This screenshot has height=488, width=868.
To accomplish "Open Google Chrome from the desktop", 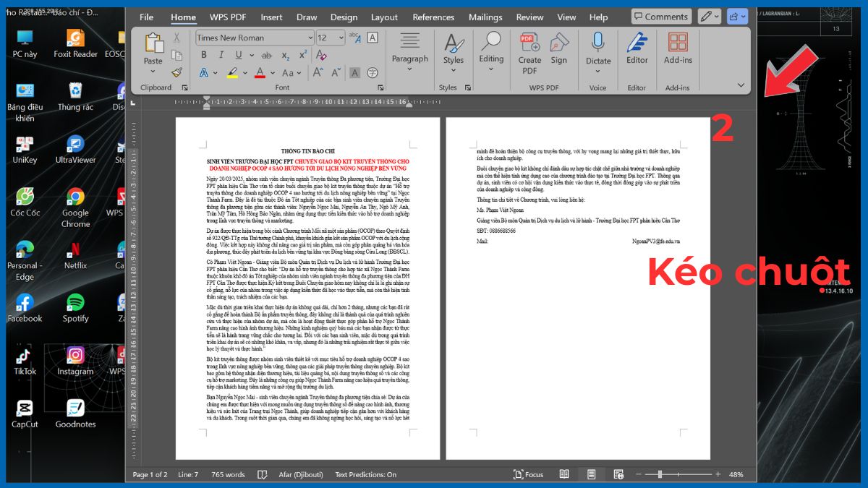I will click(75, 207).
